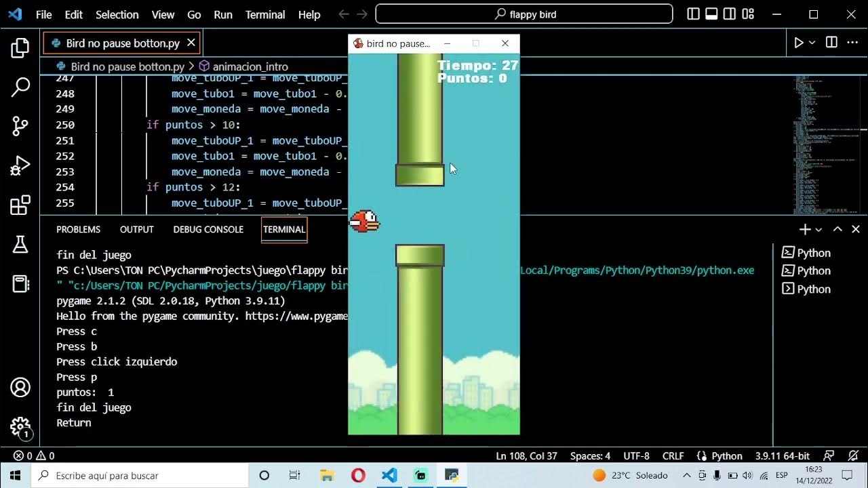The width and height of the screenshot is (868, 488).
Task: Open the Edit menu
Action: tap(73, 14)
